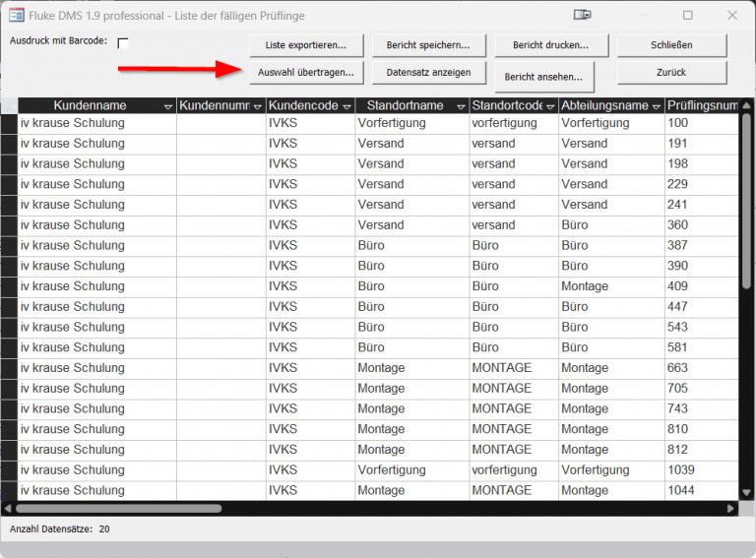Click the compact view icon in the title bar

pos(583,15)
